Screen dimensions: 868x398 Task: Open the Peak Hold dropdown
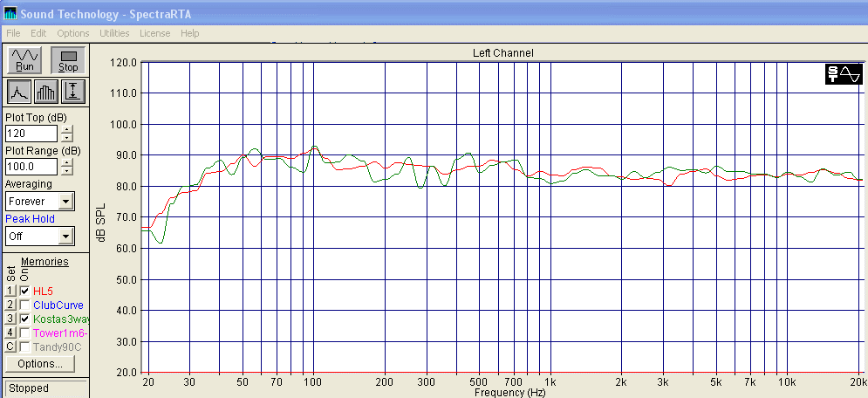(x=66, y=237)
